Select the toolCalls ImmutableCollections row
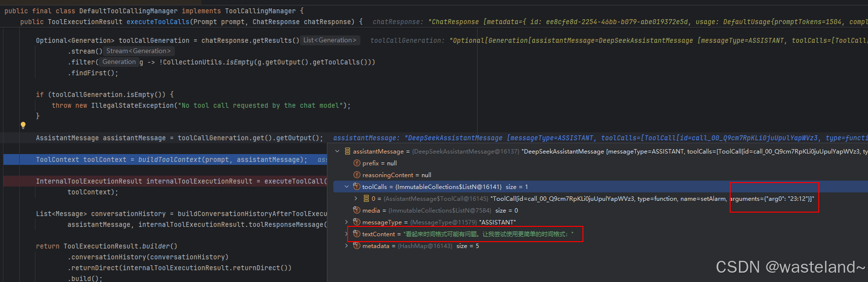The image size is (868, 282). coord(601,187)
